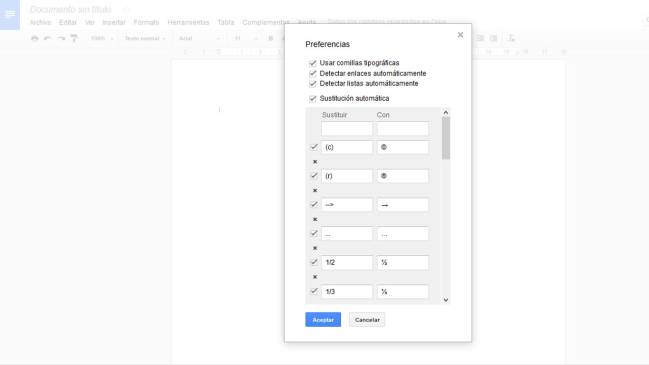Open the Herramientas menu
Image resolution: width=649 pixels, height=365 pixels.
pyautogui.click(x=188, y=22)
